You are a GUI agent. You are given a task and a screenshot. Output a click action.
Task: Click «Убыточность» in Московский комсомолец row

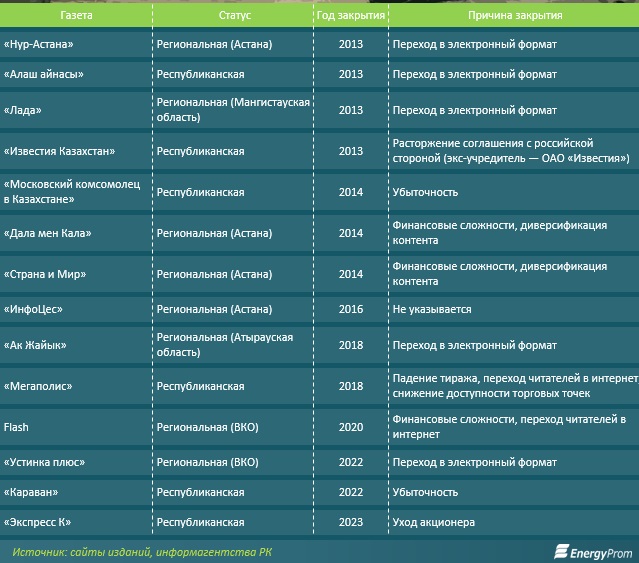pyautogui.click(x=425, y=192)
